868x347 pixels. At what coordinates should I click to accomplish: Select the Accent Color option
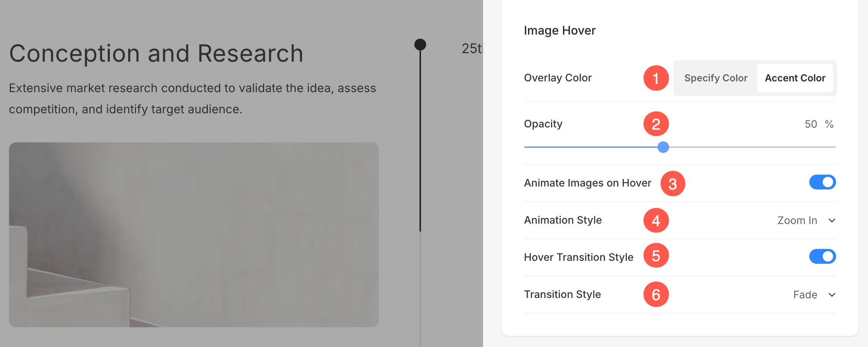(795, 78)
